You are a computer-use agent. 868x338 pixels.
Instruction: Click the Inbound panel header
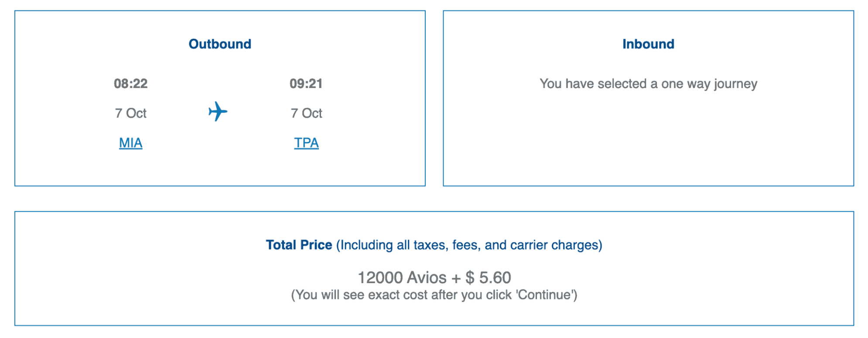pos(648,44)
